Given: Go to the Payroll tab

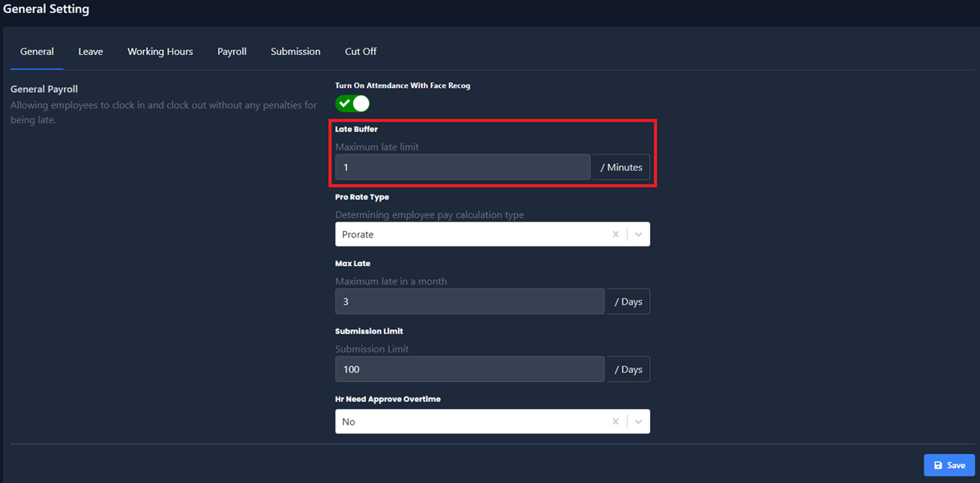Looking at the screenshot, I should [x=232, y=51].
